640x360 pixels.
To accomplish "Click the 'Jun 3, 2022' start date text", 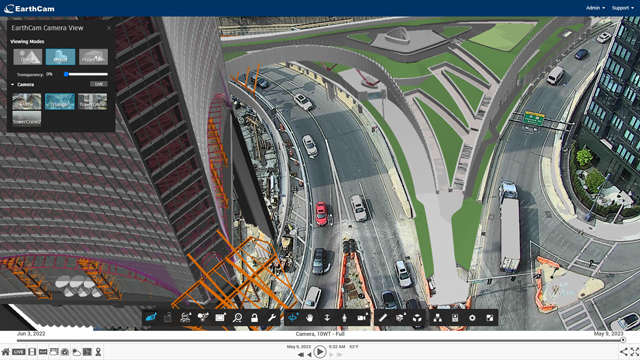I will [x=31, y=333].
